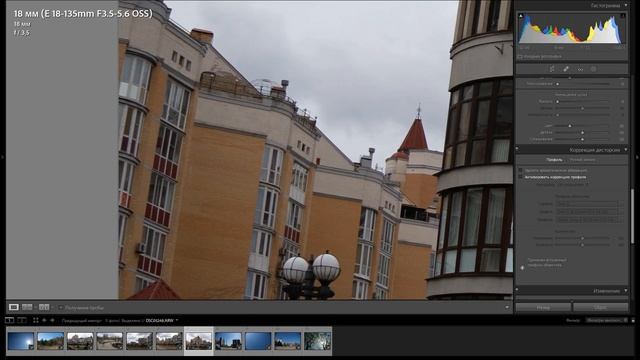Enable Remove Chromatic Aberration checkbox
The image size is (640, 360).
520,170
